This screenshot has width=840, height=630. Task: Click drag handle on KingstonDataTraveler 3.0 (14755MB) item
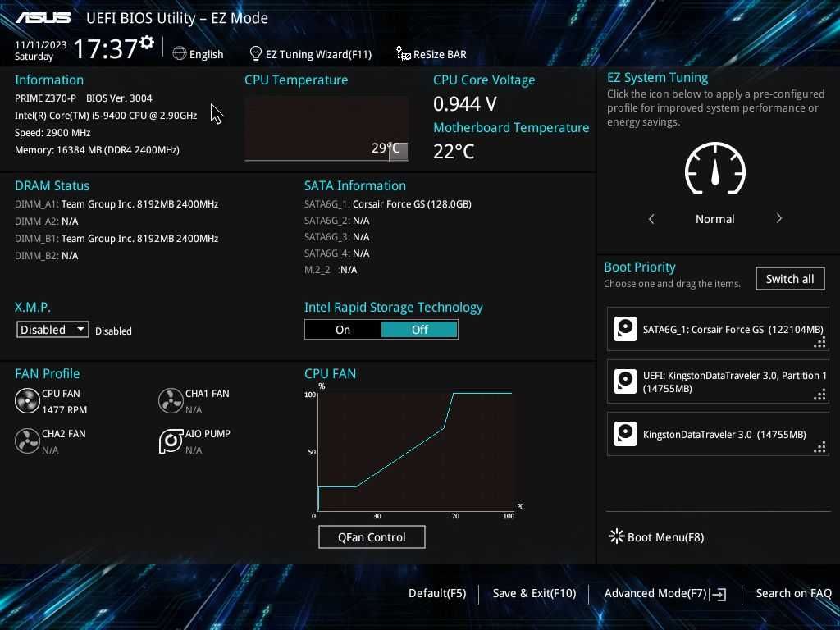point(819,448)
